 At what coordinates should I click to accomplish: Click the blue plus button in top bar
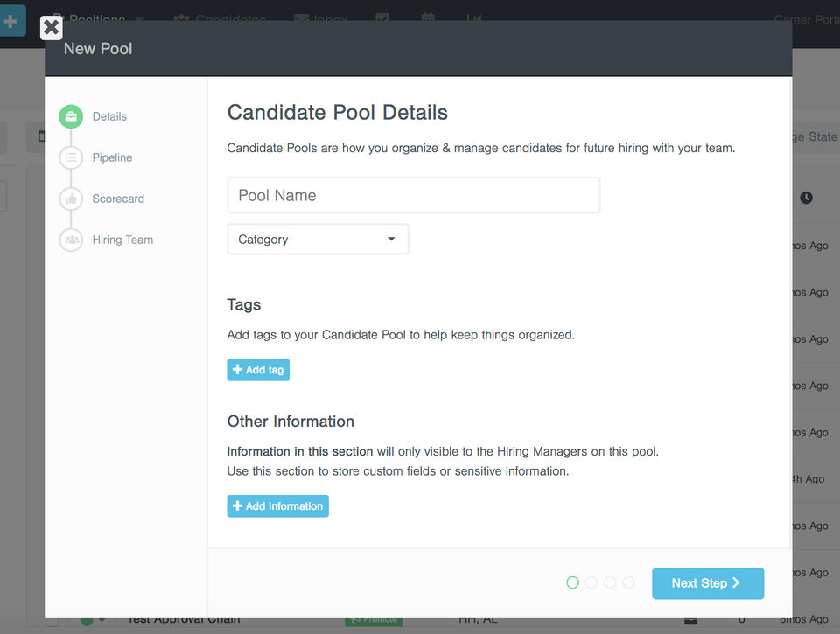coord(10,20)
